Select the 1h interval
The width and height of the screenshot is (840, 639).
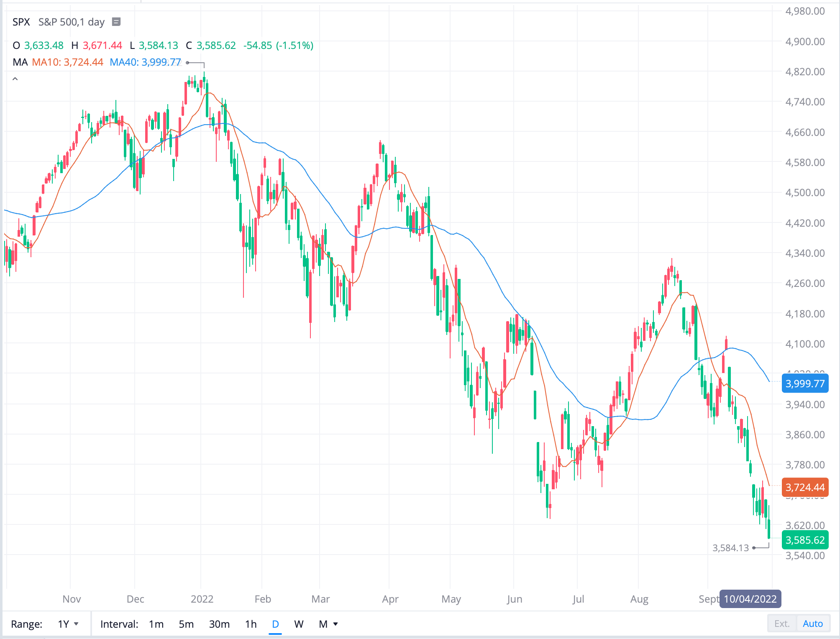tap(251, 624)
